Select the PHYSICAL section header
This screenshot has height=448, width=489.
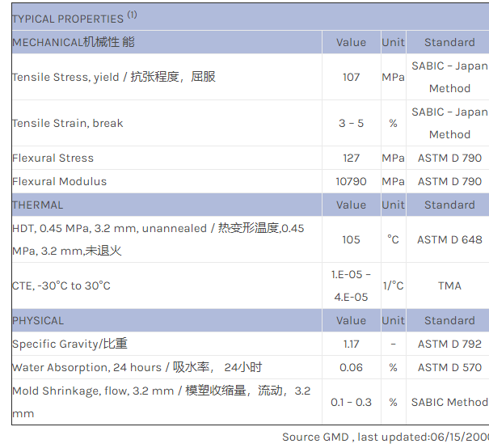click(38, 320)
